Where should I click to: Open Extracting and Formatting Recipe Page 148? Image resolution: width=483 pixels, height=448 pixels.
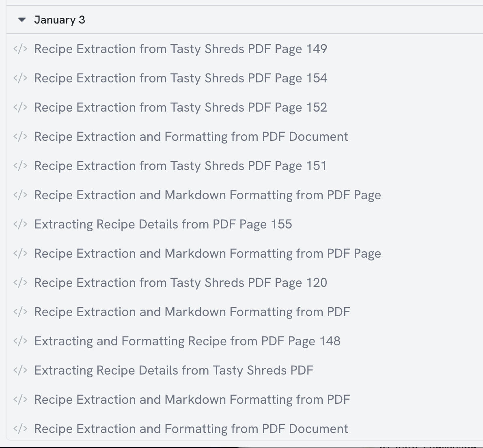[x=187, y=341]
